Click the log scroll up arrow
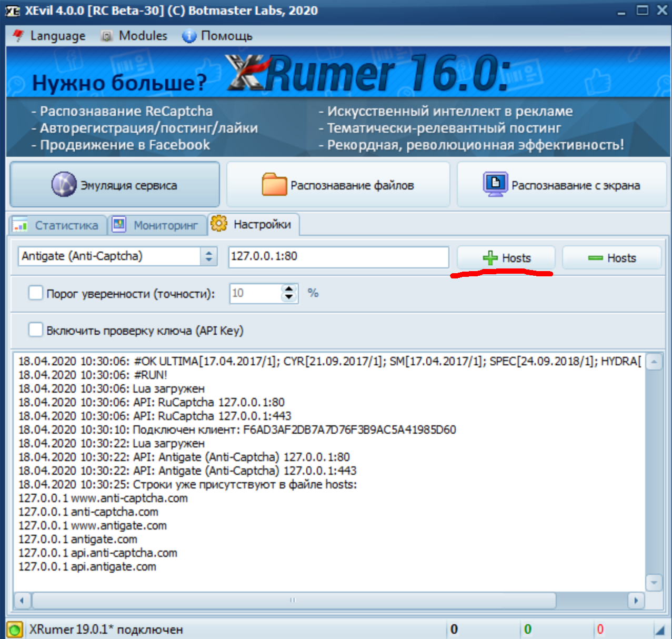The width and height of the screenshot is (672, 639). tap(654, 362)
